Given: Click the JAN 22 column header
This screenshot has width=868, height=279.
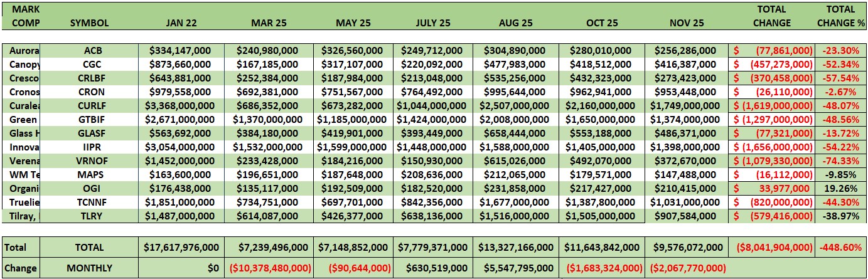Looking at the screenshot, I should (x=181, y=23).
